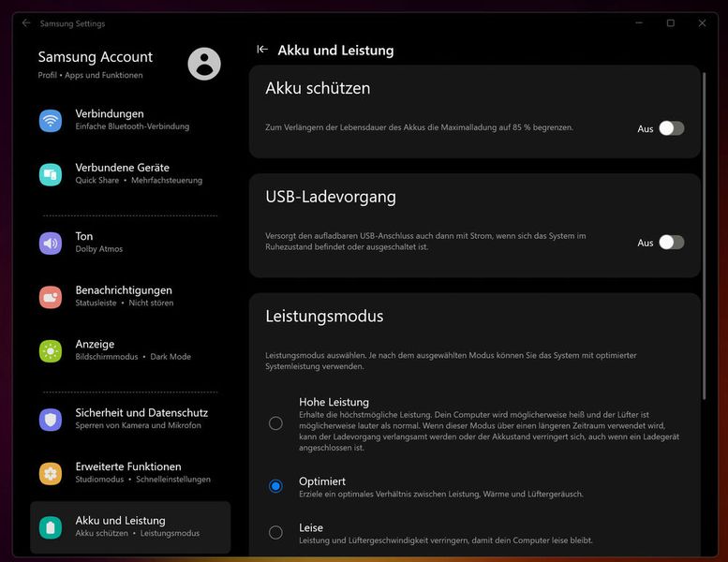Click the Ton speaker icon
Image resolution: width=728 pixels, height=562 pixels.
pos(51,244)
